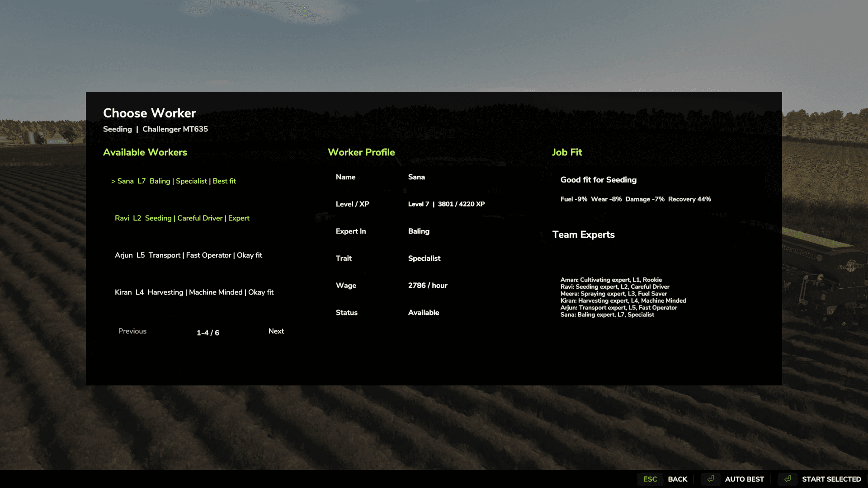Click the Name value Sana in profile

pos(416,177)
